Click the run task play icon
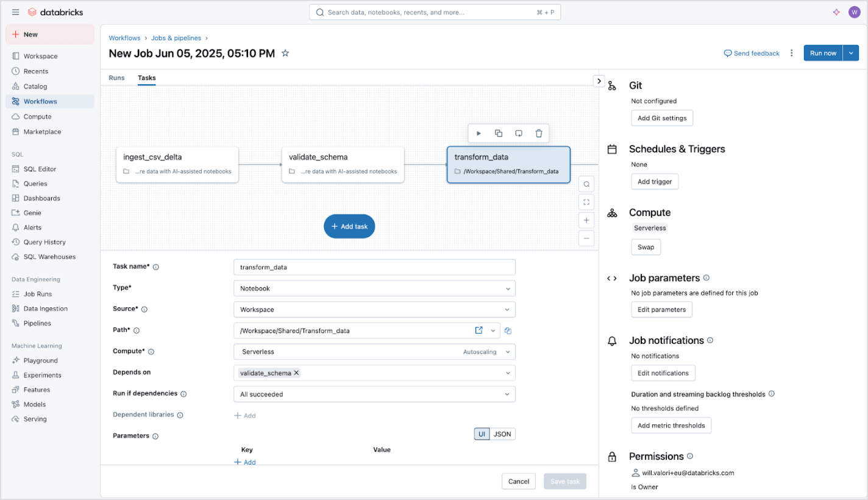868x500 pixels. click(478, 134)
